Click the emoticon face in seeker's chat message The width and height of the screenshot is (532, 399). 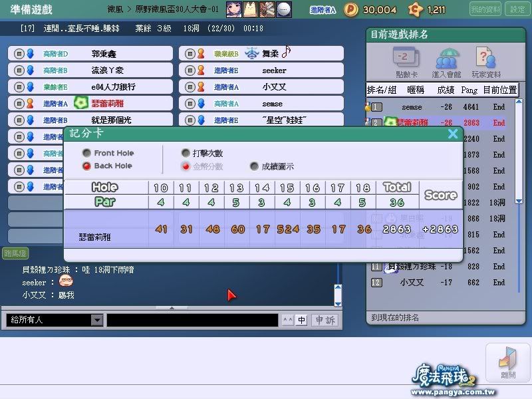[x=66, y=281]
